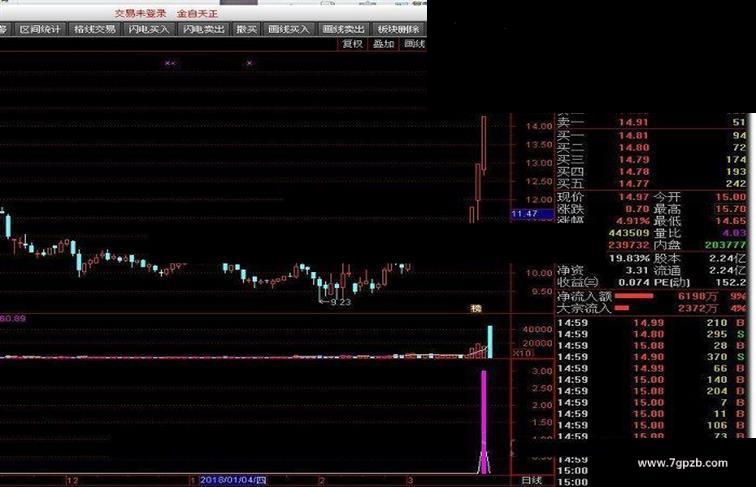
Task: Select the tick trade with volume 210
Action: coord(651,323)
